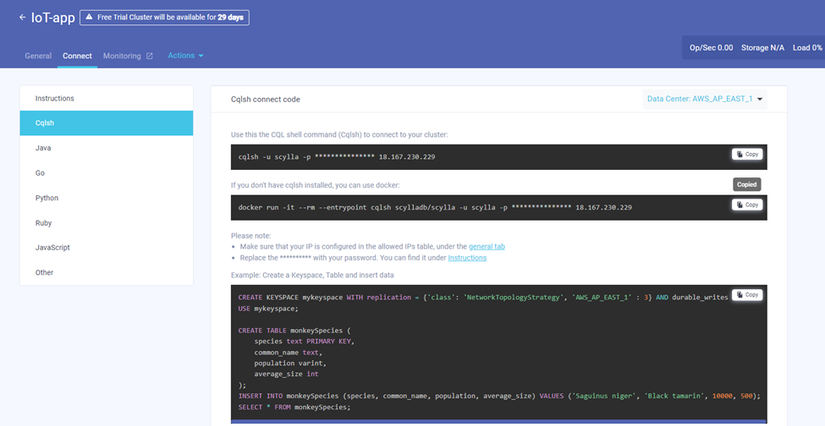Click the back arrow beside IoT-app
825x426 pixels.
(x=23, y=17)
